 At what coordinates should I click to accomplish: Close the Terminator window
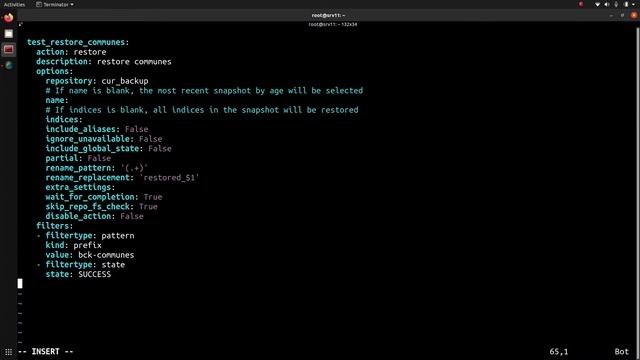[x=634, y=16]
